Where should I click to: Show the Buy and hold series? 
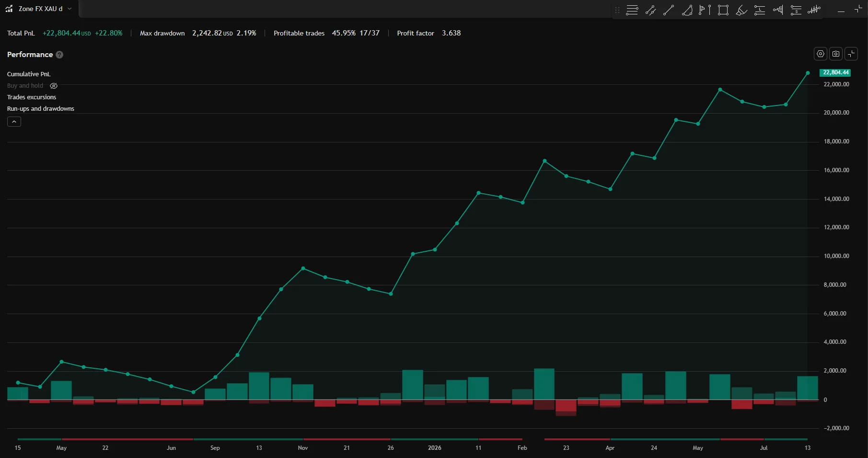54,86
